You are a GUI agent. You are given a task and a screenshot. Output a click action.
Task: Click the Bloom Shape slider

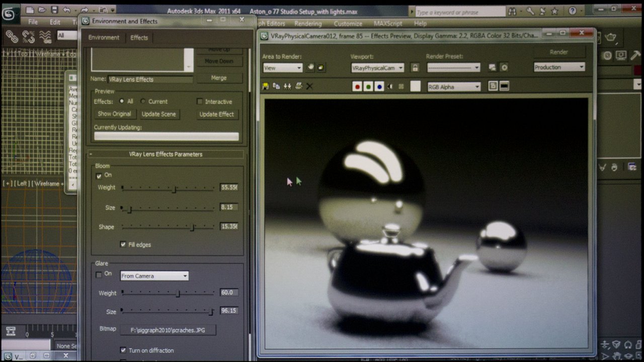pos(168,227)
